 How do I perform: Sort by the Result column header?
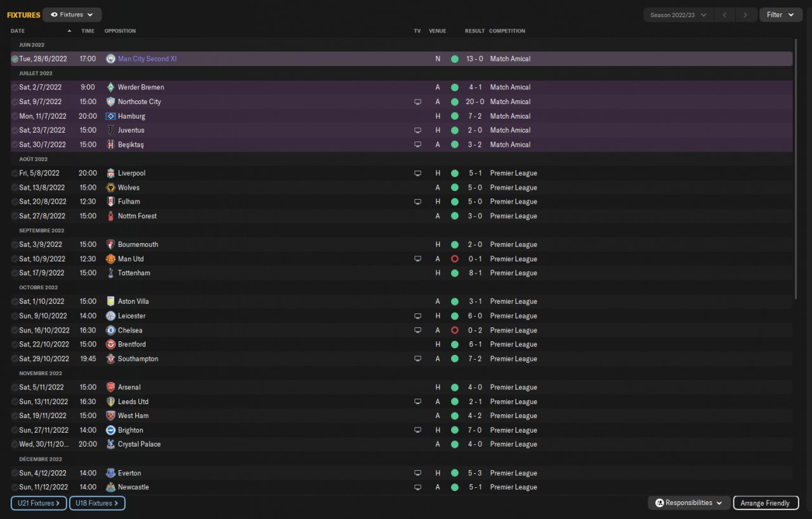click(475, 31)
